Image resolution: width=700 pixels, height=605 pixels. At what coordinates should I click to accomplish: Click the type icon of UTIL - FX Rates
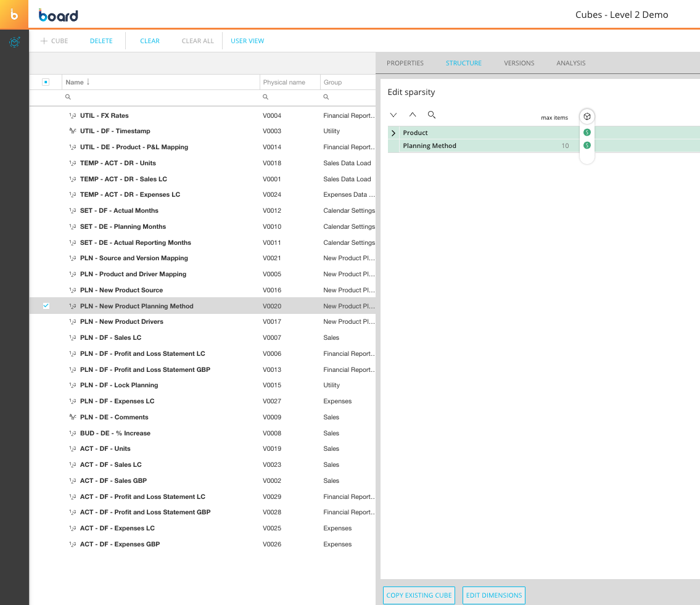tap(72, 116)
